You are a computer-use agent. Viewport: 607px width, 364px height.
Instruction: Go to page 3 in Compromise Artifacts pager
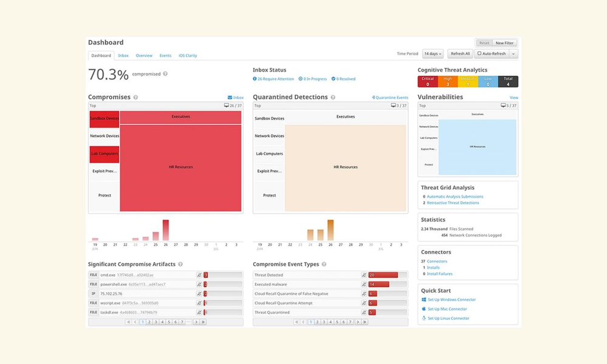pos(155,322)
